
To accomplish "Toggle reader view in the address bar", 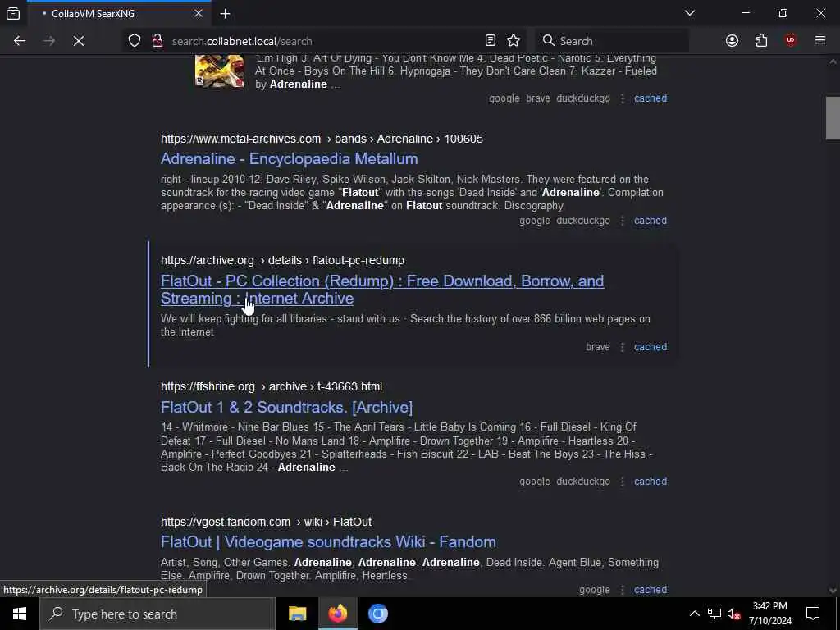I will [x=491, y=41].
